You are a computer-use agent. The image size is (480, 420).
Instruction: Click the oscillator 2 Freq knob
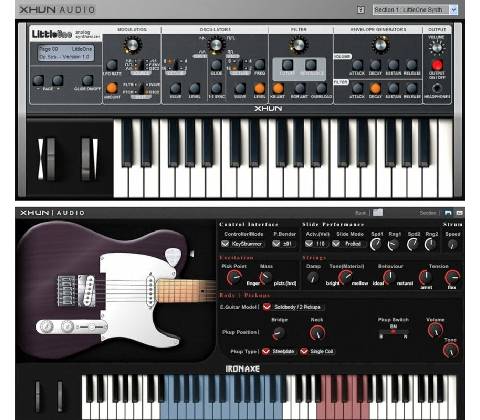259,65
